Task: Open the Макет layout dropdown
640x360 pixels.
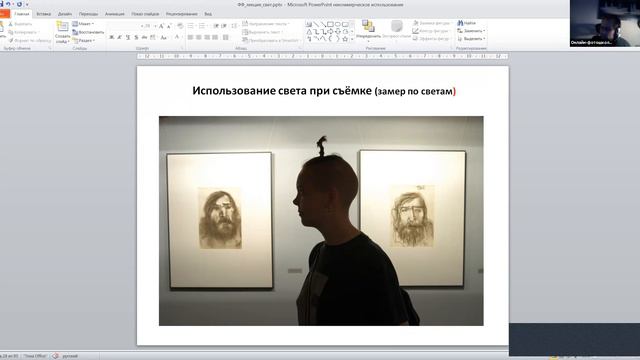Action: click(x=83, y=24)
